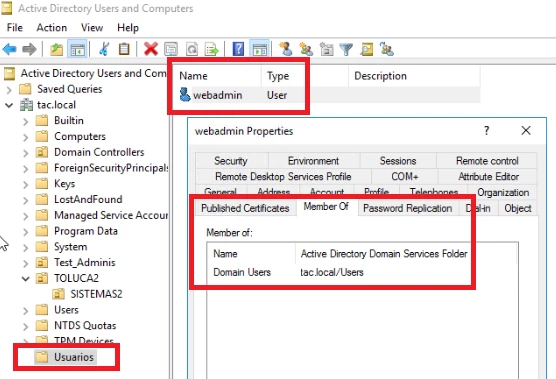The image size is (556, 379).
Task: Expand the Saved Queries node
Action: [x=9, y=90]
